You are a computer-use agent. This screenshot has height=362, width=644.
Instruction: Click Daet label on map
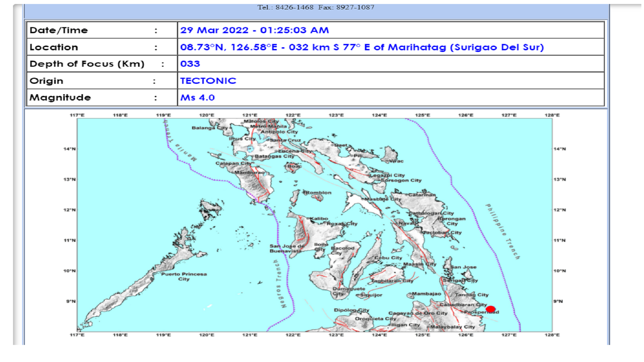341,145
